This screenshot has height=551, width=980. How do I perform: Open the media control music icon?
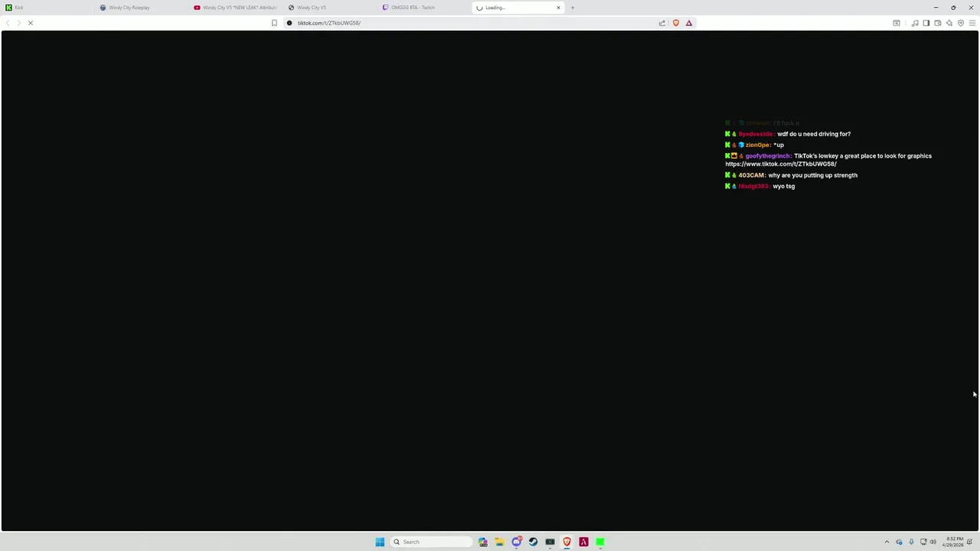click(915, 23)
